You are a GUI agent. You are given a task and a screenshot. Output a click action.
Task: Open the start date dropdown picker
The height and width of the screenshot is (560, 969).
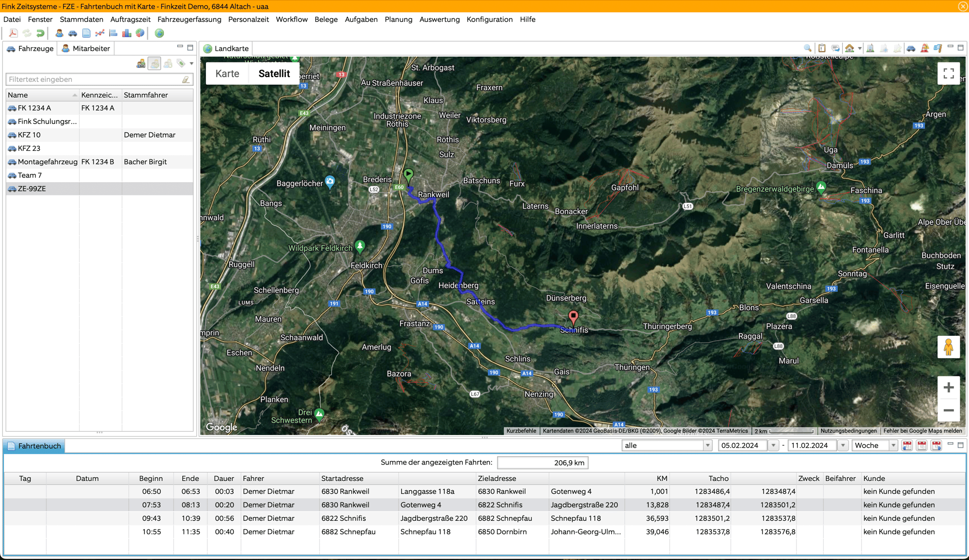(x=772, y=446)
